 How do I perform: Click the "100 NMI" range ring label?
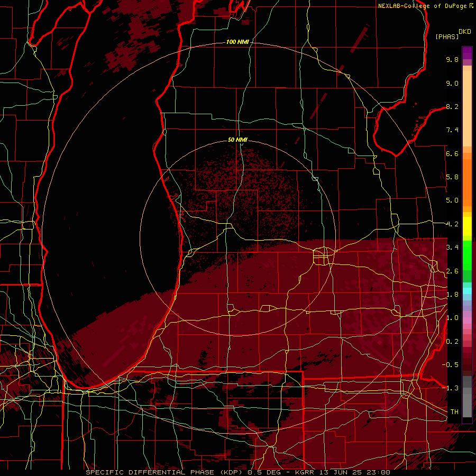click(237, 42)
